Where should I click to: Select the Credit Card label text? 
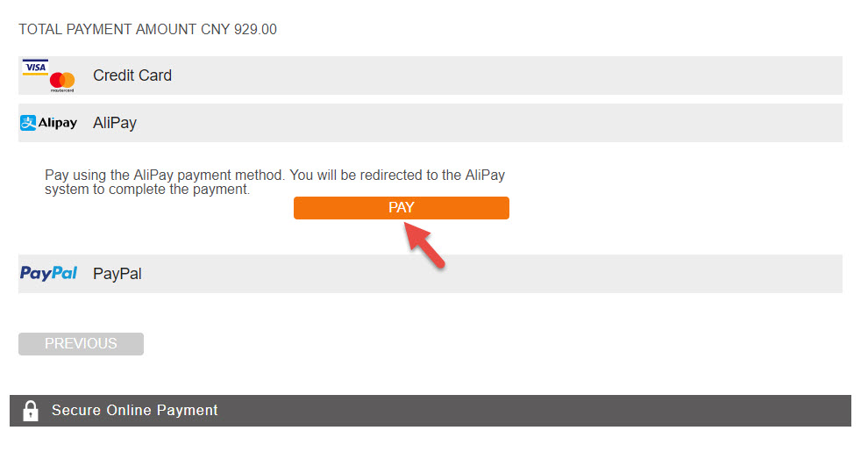coord(132,75)
